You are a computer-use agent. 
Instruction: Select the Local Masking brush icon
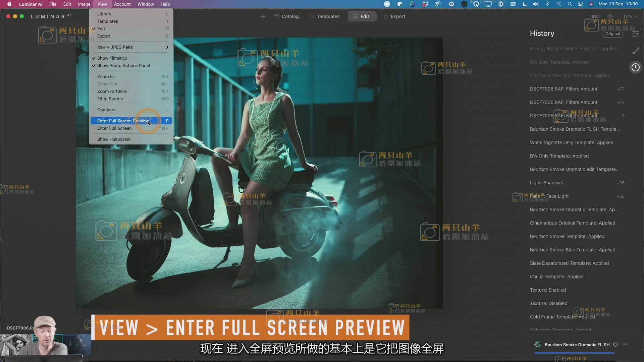[x=636, y=51]
